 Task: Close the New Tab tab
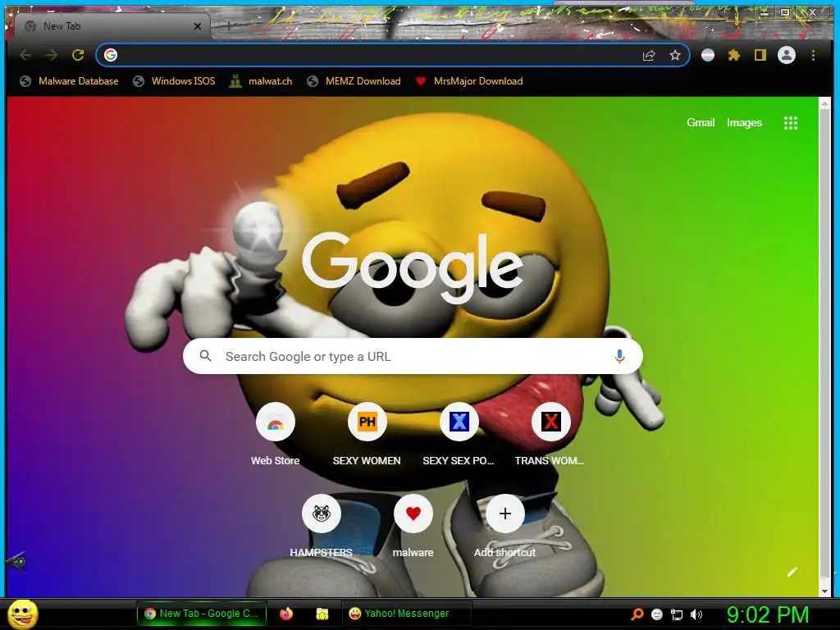[198, 26]
